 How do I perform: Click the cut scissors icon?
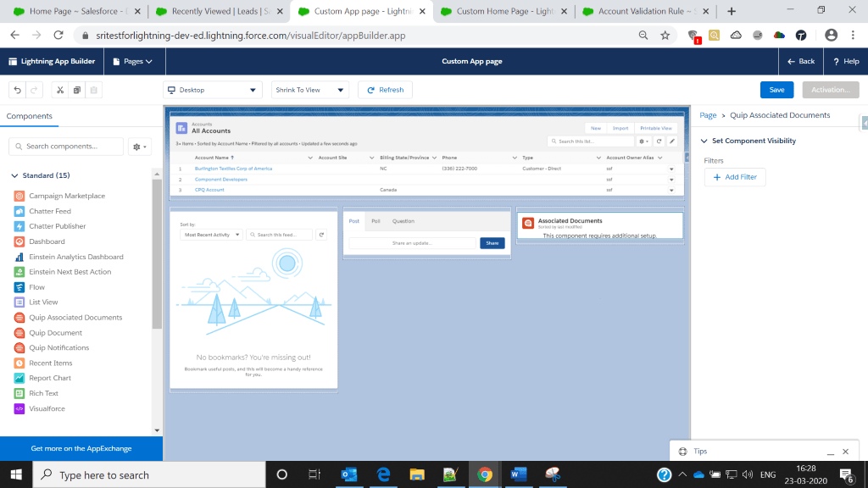click(59, 90)
